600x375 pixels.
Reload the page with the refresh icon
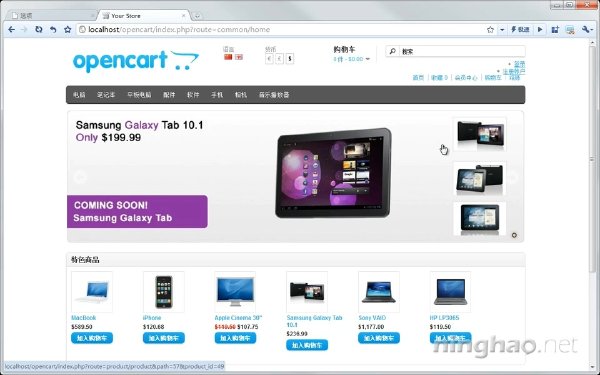point(39,29)
